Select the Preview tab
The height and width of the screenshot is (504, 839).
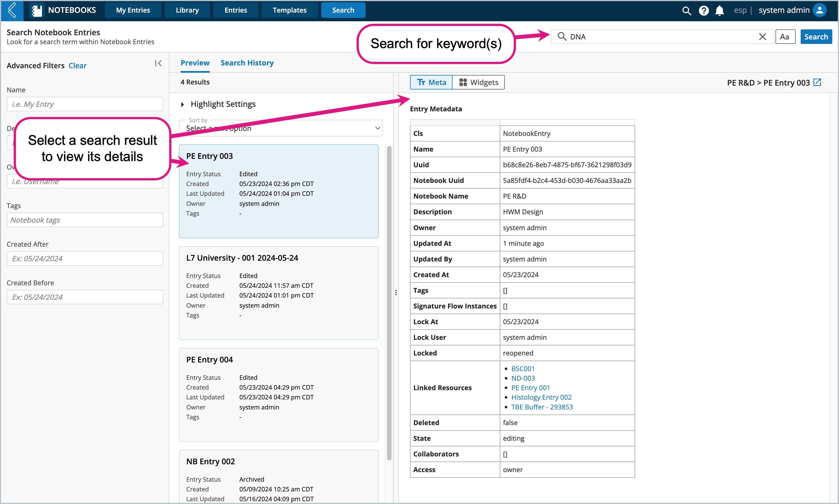tap(195, 63)
